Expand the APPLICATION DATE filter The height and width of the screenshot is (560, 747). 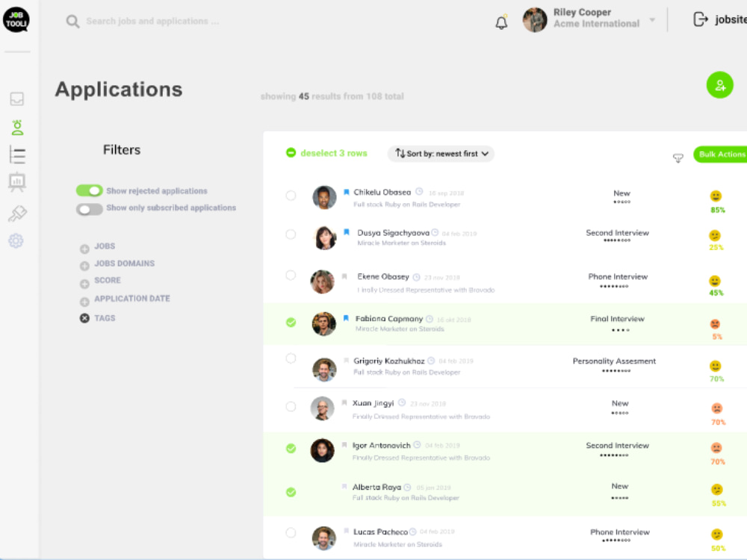[84, 302]
